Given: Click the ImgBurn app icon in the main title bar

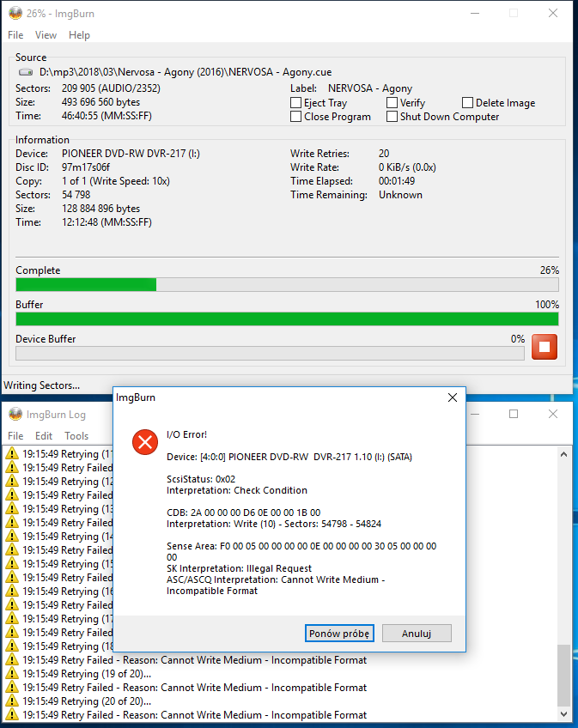Looking at the screenshot, I should point(15,14).
